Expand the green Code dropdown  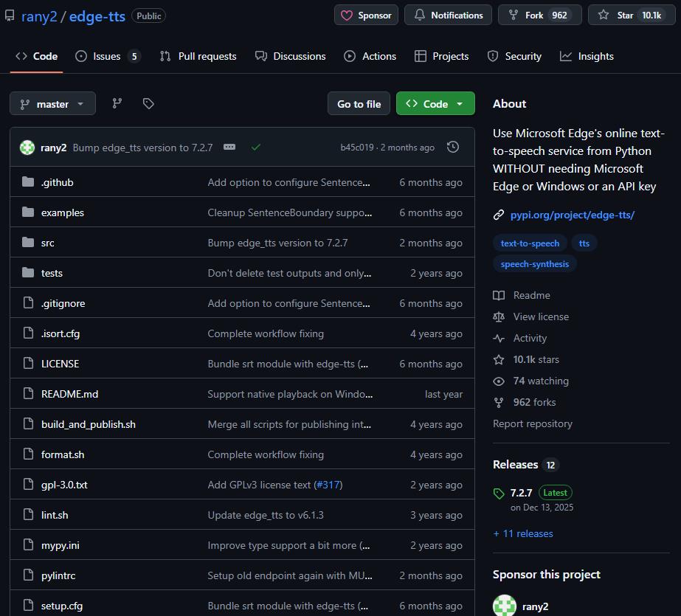click(435, 104)
